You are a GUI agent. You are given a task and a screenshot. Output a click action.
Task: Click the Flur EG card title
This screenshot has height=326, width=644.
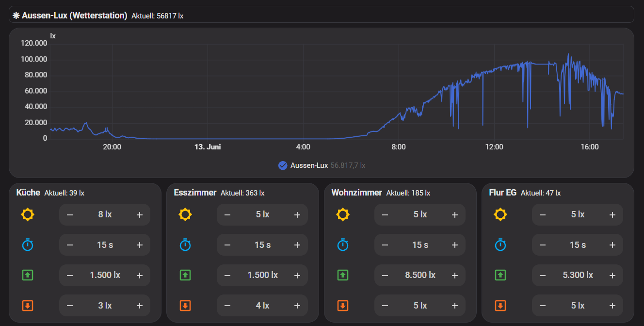click(503, 193)
